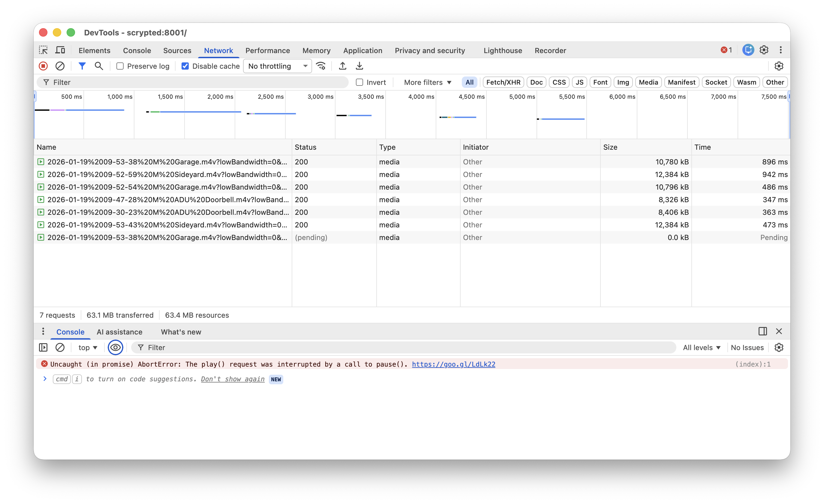824x504 pixels.
Task: Check the Invert filter checkbox
Action: pyautogui.click(x=359, y=82)
